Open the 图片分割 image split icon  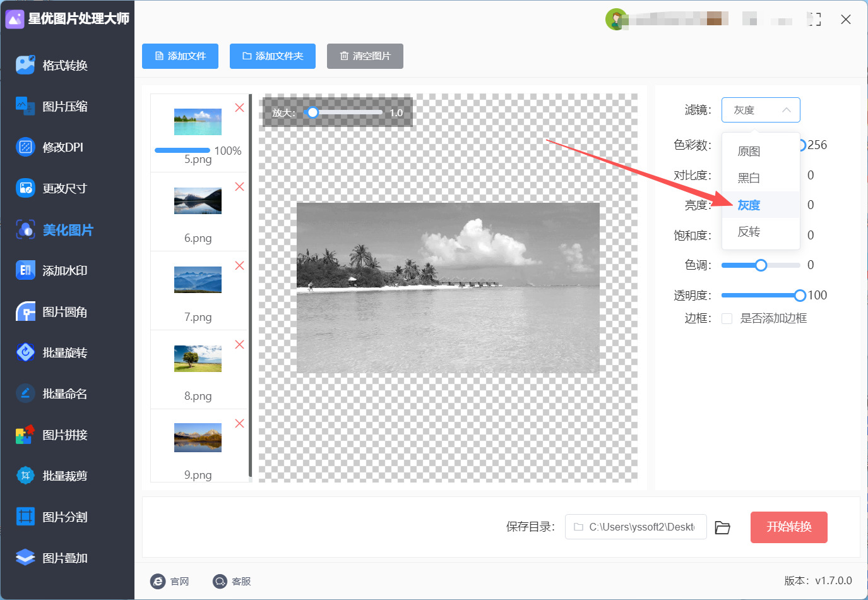[25, 517]
